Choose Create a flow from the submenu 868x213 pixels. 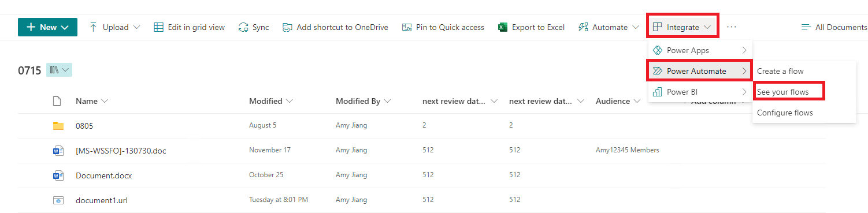(780, 71)
